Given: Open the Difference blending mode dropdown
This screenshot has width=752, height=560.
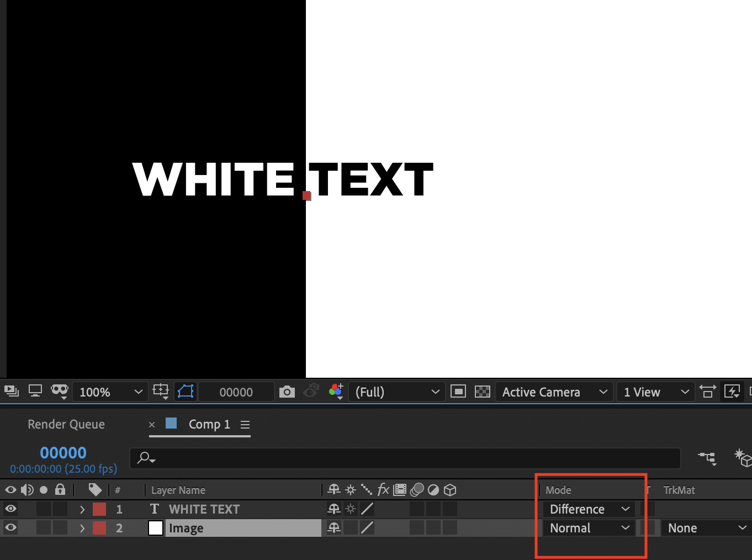Looking at the screenshot, I should tap(589, 509).
